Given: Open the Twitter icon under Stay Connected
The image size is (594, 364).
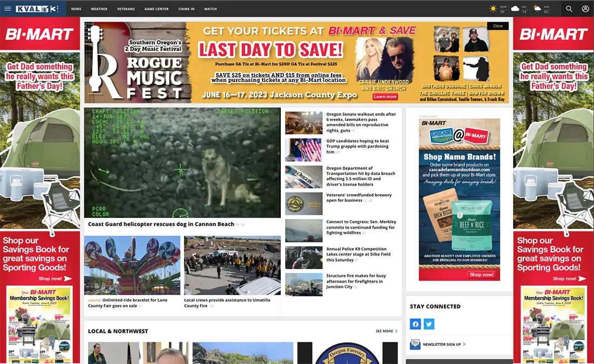Looking at the screenshot, I should pyautogui.click(x=429, y=324).
